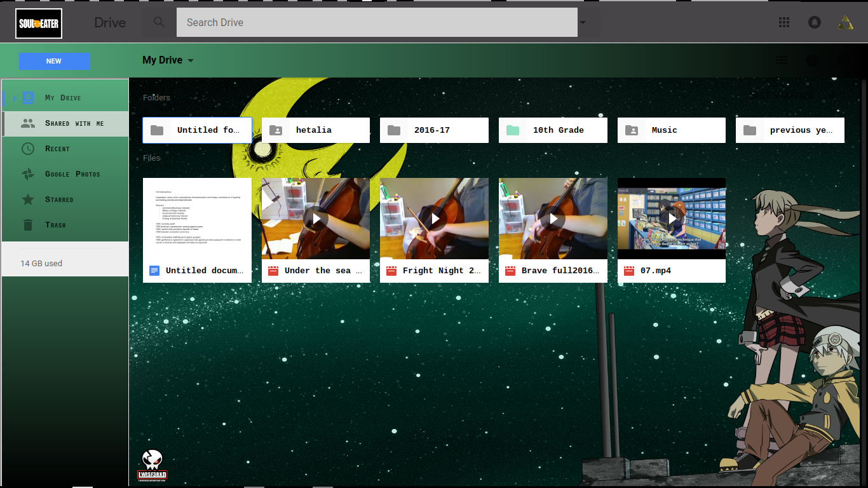Select the Untitled folder icon
The height and width of the screenshot is (488, 868).
point(157,130)
